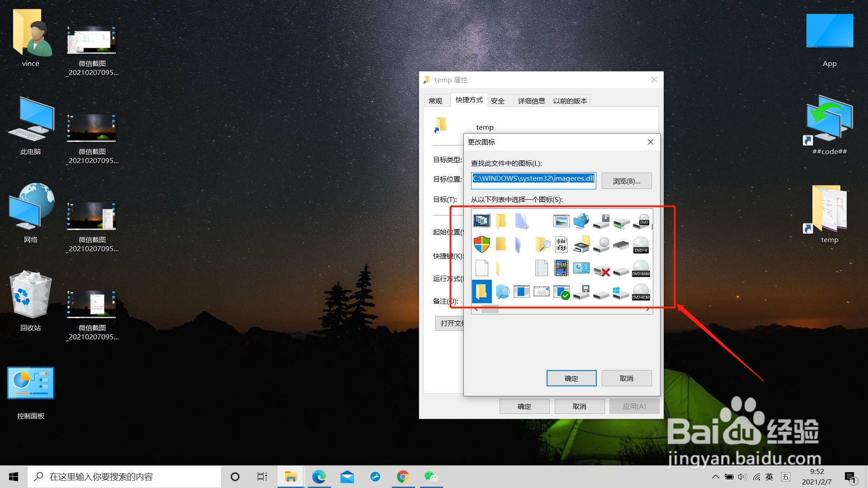Choose the printer with folder icon
Screen dimensions: 868x488
tap(581, 244)
